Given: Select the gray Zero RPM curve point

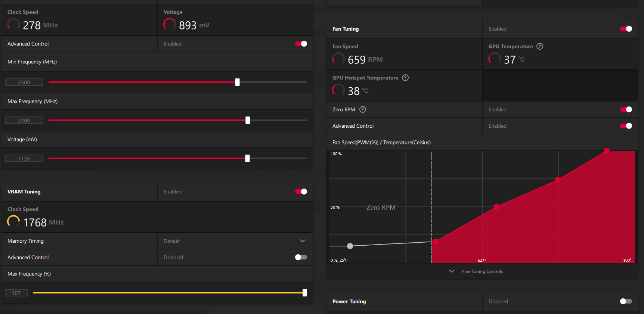Looking at the screenshot, I should tap(350, 246).
